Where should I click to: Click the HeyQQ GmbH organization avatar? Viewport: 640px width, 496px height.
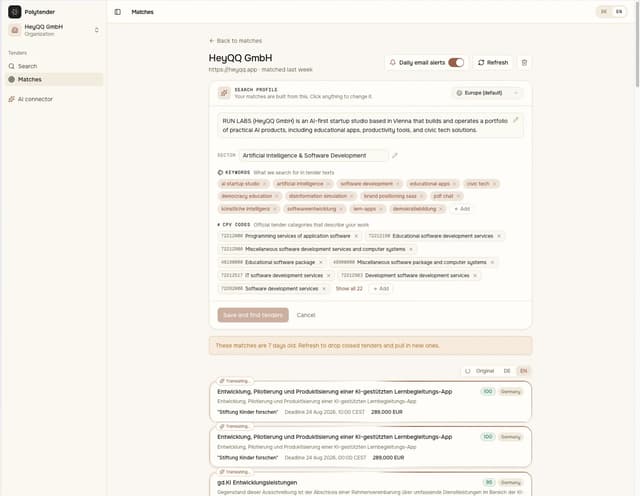15,30
